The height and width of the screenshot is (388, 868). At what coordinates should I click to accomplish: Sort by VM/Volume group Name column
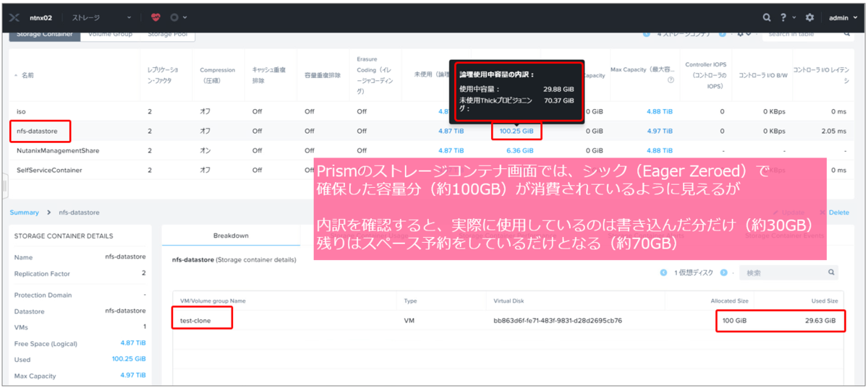(213, 301)
